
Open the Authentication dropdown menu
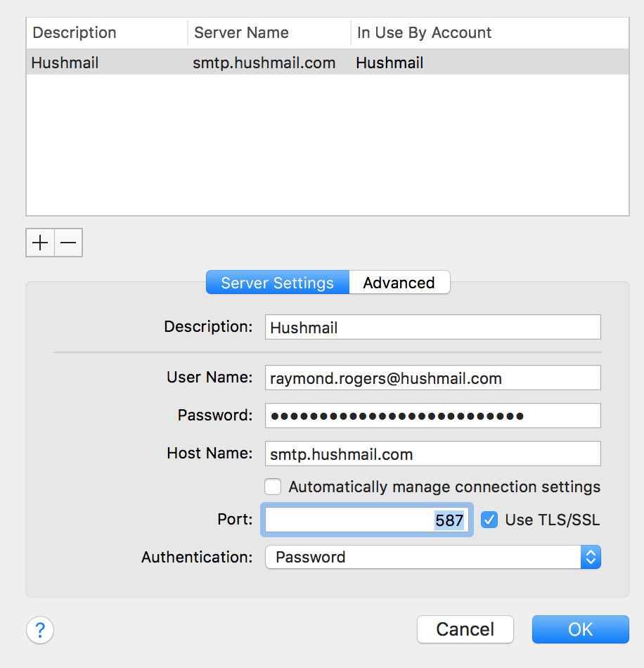coord(432,558)
